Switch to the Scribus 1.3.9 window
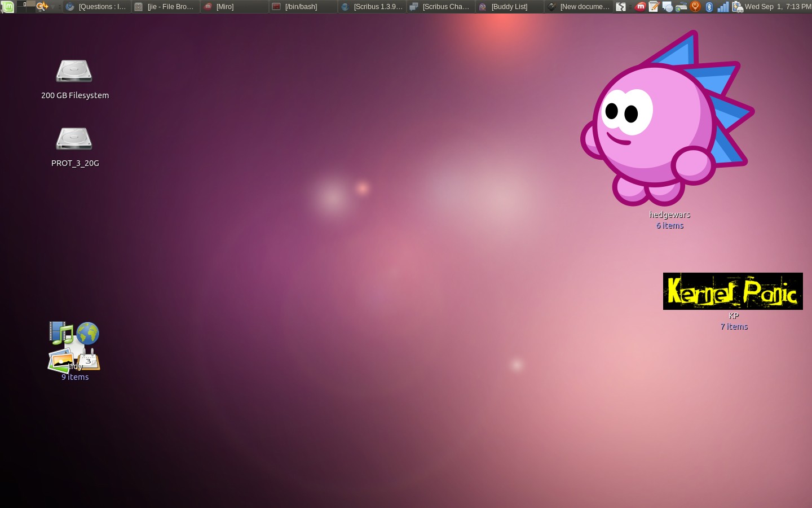The height and width of the screenshot is (508, 812). (372, 7)
